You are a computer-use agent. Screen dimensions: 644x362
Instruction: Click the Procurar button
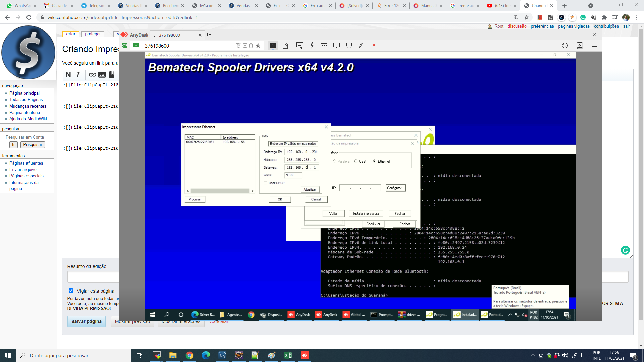point(195,199)
